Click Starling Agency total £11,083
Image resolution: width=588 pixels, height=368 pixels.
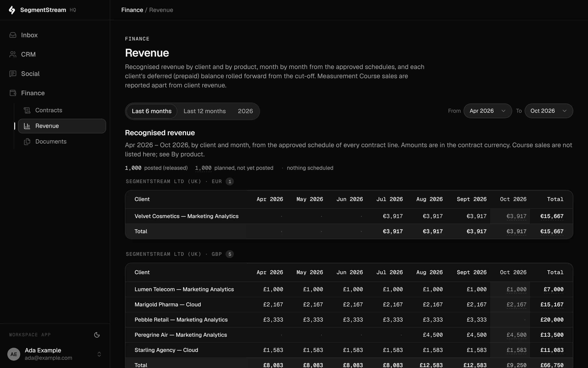pos(552,350)
